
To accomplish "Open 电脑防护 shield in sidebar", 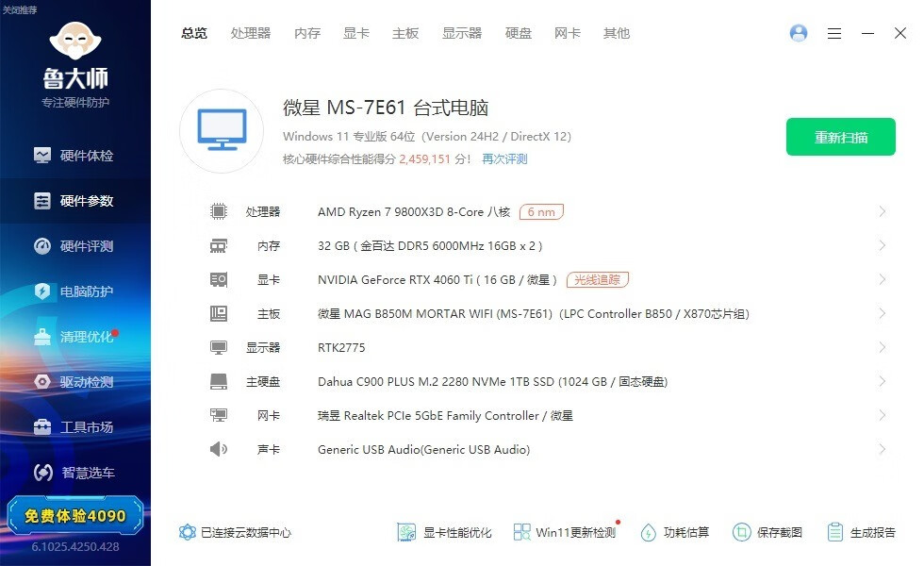I will point(42,291).
